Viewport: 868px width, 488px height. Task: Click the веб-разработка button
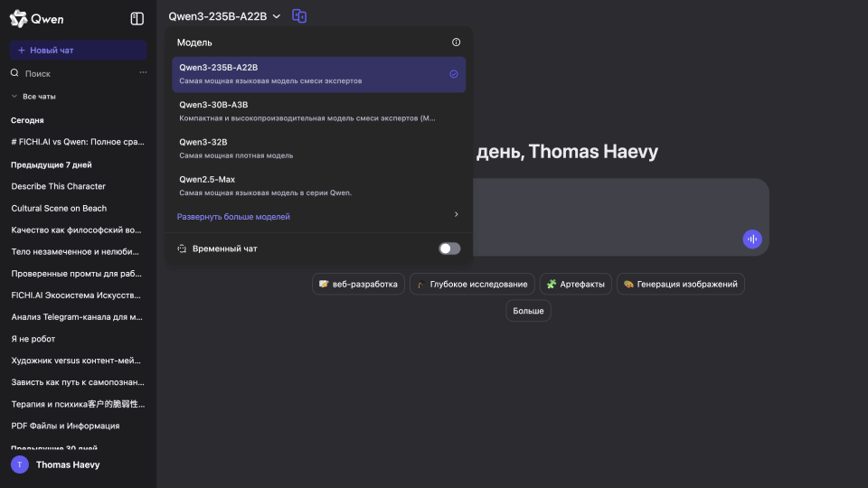tap(358, 284)
